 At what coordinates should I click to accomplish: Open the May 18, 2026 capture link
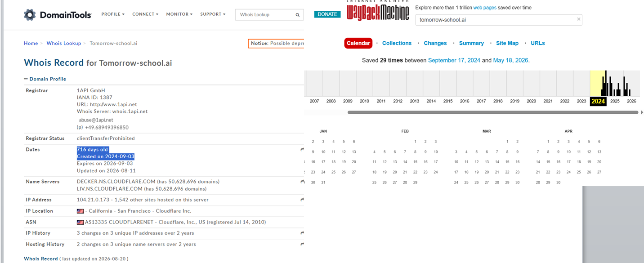(x=511, y=60)
